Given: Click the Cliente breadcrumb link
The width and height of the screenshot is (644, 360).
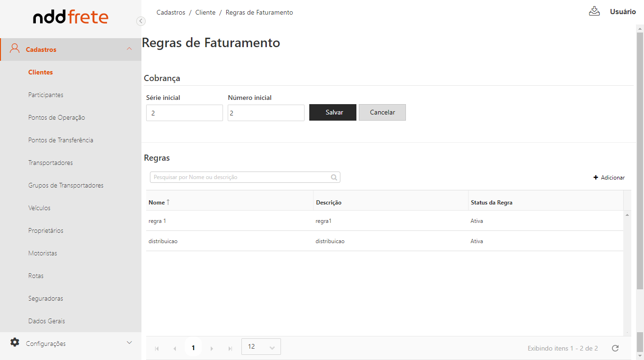Looking at the screenshot, I should coord(205,12).
